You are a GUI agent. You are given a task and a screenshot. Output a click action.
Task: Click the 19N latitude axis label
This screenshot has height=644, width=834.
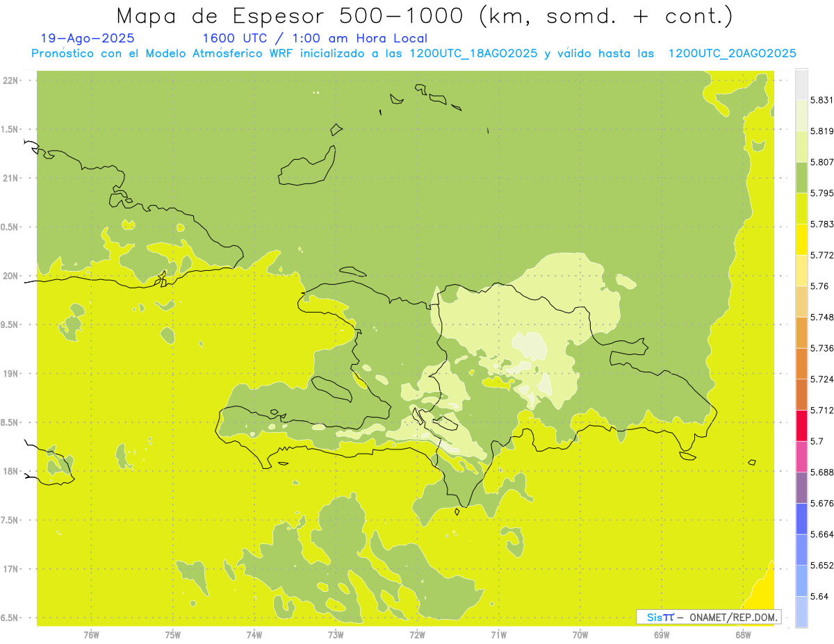tap(10, 374)
